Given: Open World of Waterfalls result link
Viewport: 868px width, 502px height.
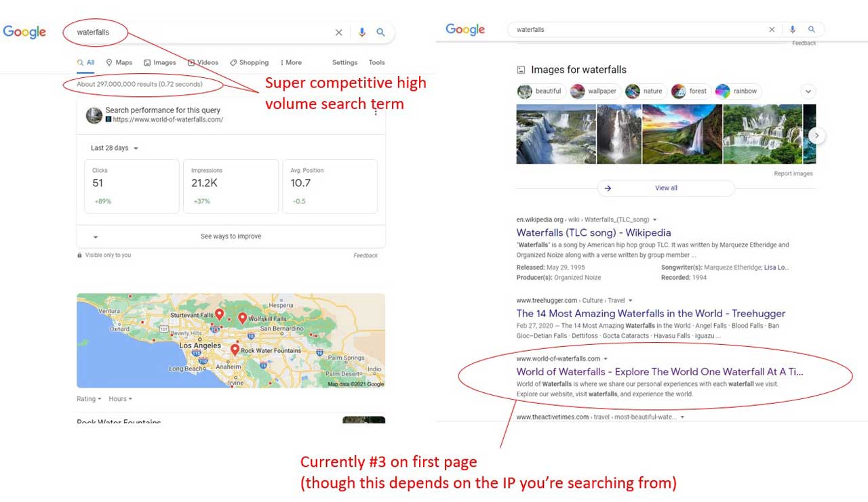Looking at the screenshot, I should tap(660, 372).
